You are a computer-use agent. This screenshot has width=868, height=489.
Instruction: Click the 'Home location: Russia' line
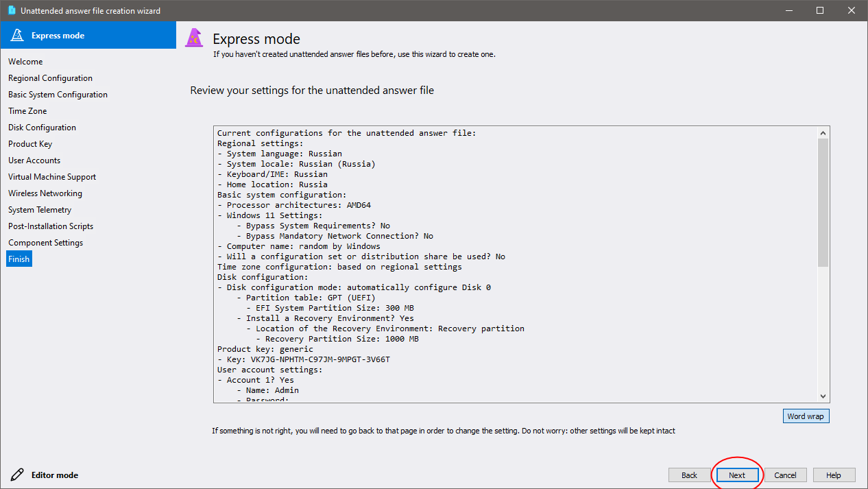pos(272,184)
